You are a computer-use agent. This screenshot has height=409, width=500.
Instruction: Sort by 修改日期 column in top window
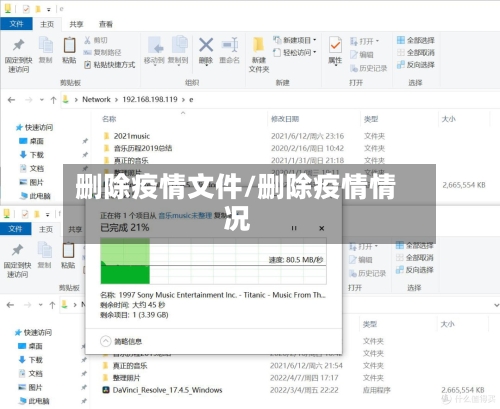[x=285, y=119]
